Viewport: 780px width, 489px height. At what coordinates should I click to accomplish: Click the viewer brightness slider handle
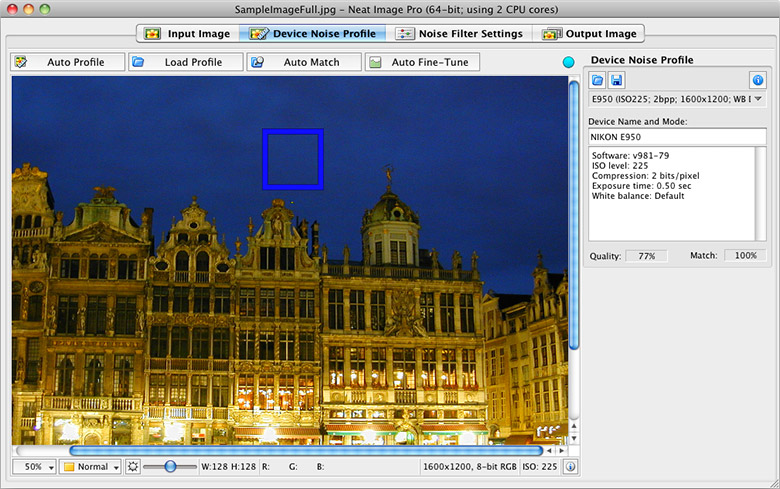[170, 467]
